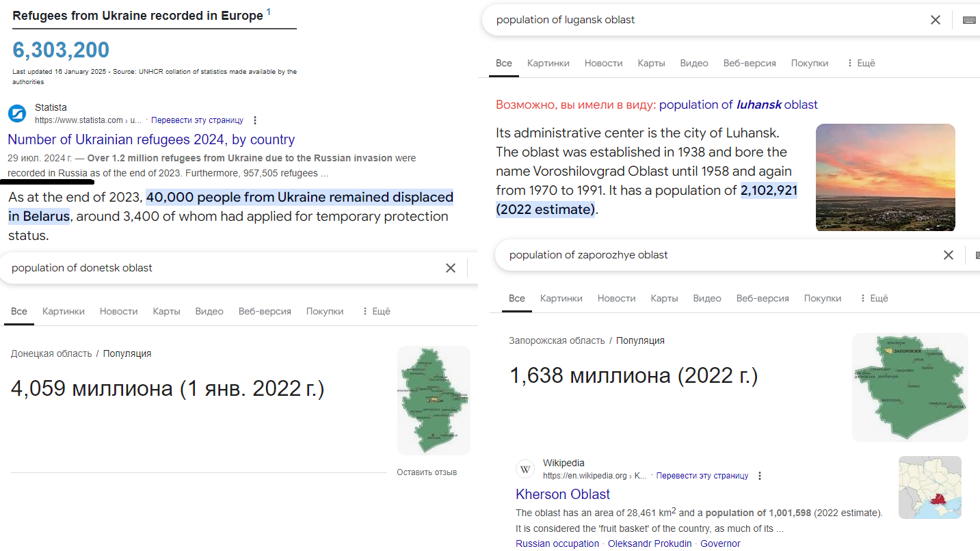Image resolution: width=980 pixels, height=551 pixels.
Task: Open the 'Kherson Oblast' Wikipedia result
Action: [563, 494]
